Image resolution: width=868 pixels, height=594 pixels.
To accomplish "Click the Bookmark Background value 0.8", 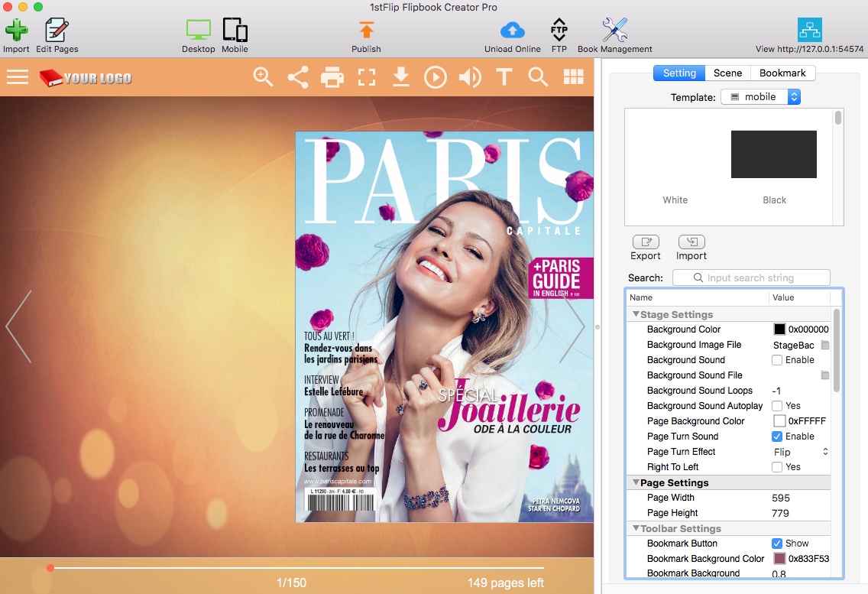I will [779, 574].
